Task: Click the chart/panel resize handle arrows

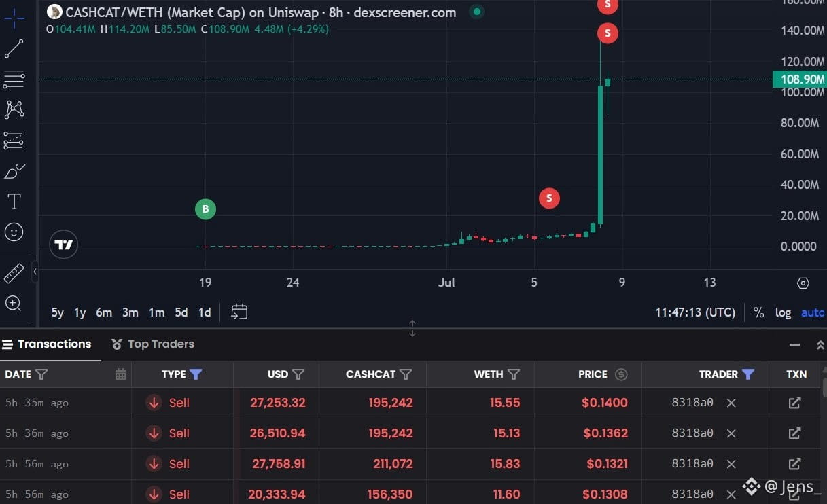Action: coord(412,328)
